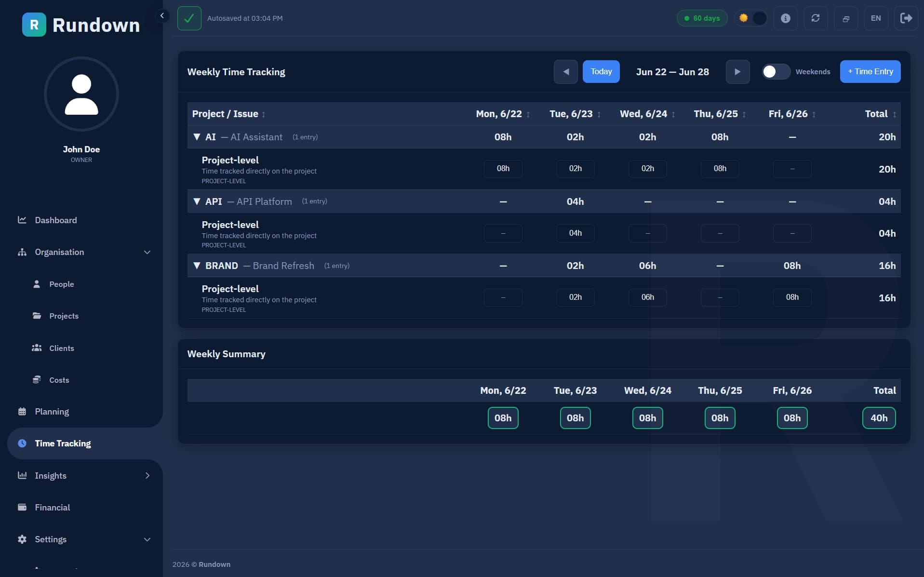
Task: Click the Financial wallet icon
Action: pos(22,507)
